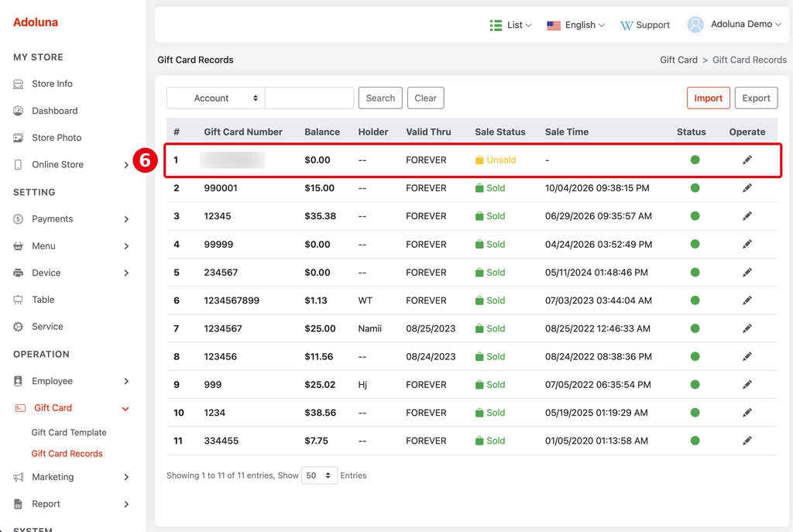
Task: Click the red Import button
Action: (708, 98)
